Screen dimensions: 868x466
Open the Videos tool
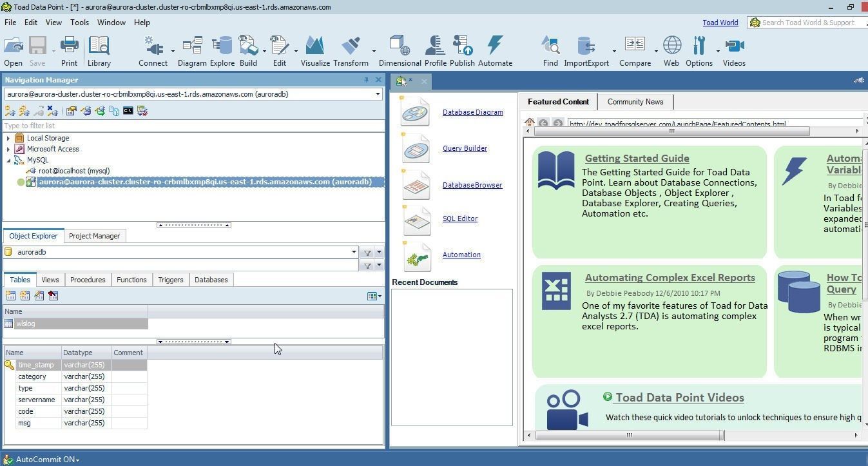click(734, 52)
